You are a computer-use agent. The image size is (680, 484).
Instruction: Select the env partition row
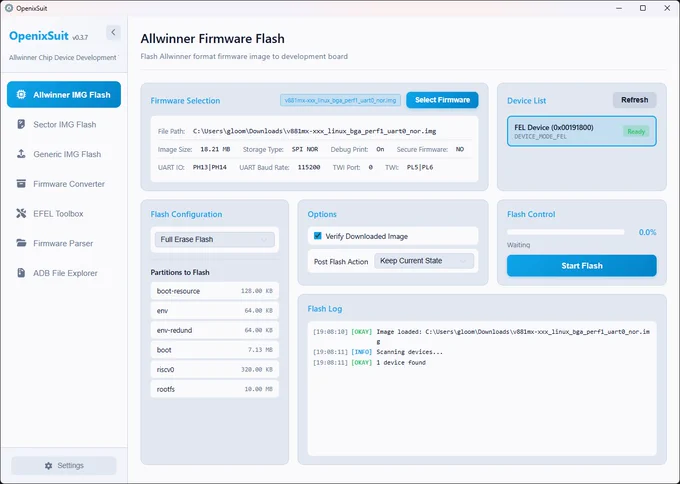click(215, 311)
